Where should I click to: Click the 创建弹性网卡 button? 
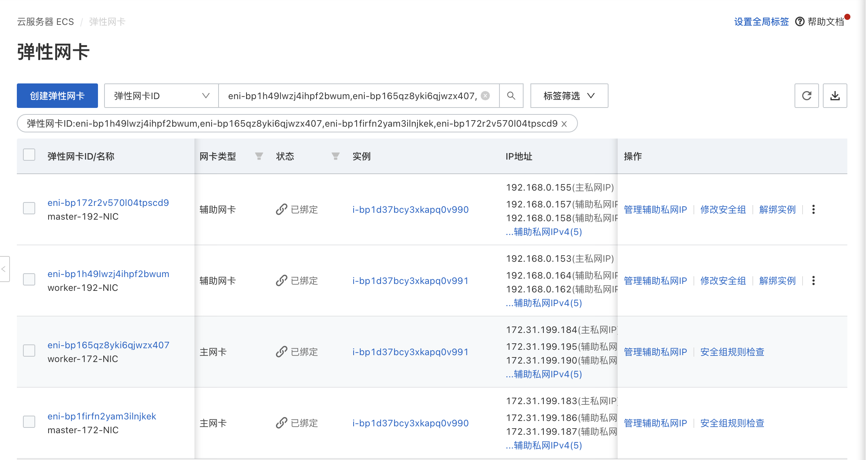point(57,96)
